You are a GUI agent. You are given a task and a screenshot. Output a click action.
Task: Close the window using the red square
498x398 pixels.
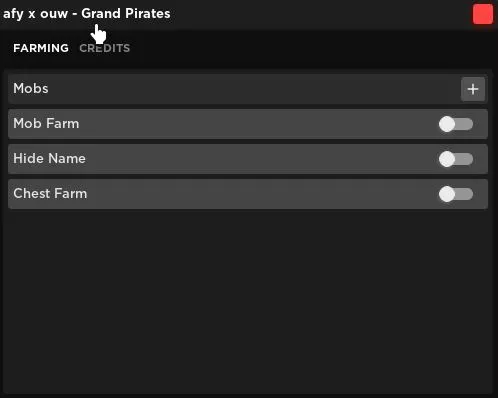[483, 14]
